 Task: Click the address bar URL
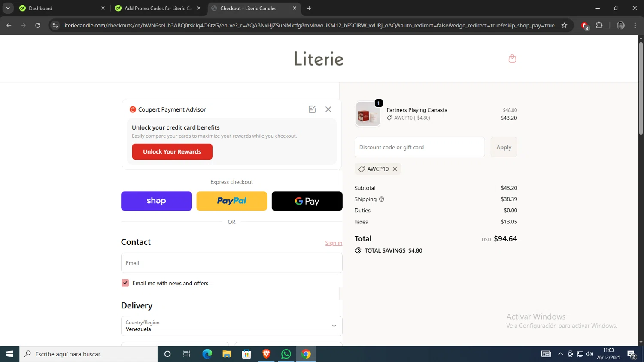(309, 25)
